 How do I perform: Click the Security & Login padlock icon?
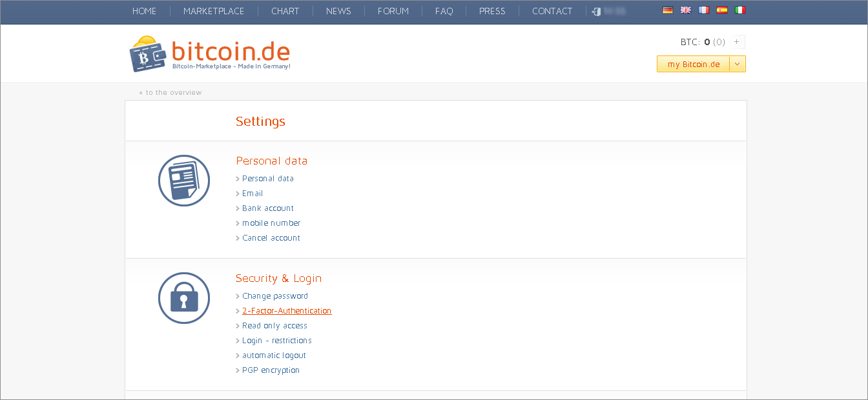(184, 298)
